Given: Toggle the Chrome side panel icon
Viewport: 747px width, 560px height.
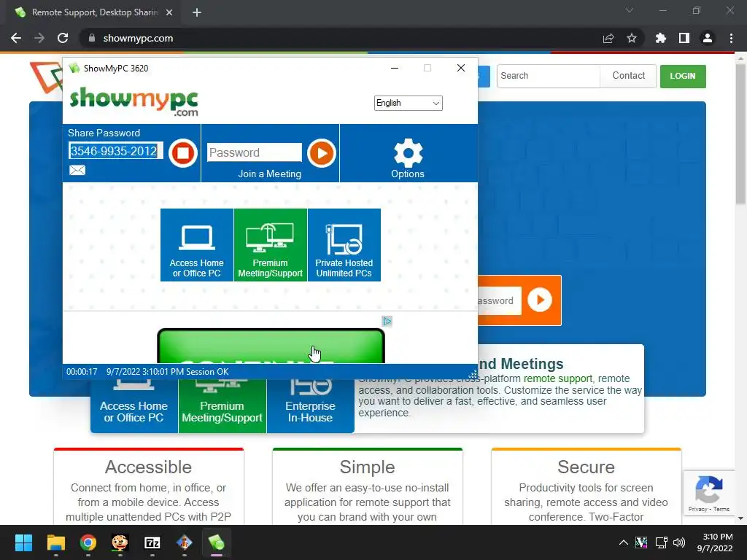Looking at the screenshot, I should click(x=684, y=38).
